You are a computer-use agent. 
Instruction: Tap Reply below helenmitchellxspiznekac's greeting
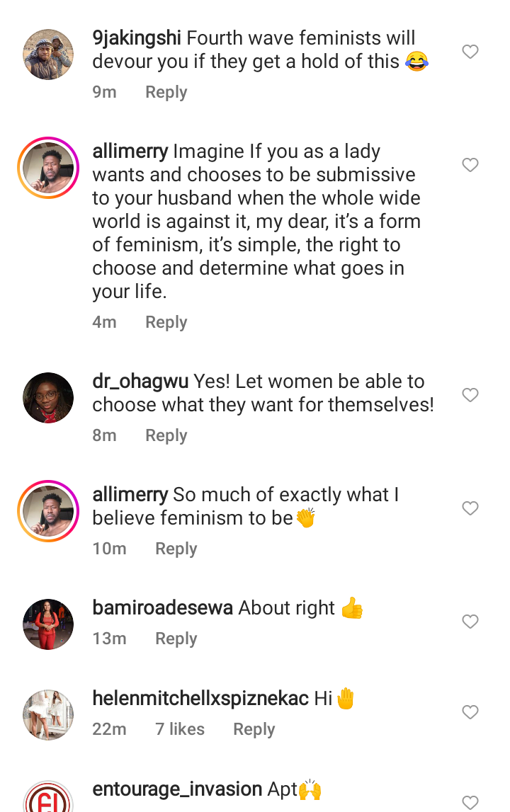click(254, 728)
